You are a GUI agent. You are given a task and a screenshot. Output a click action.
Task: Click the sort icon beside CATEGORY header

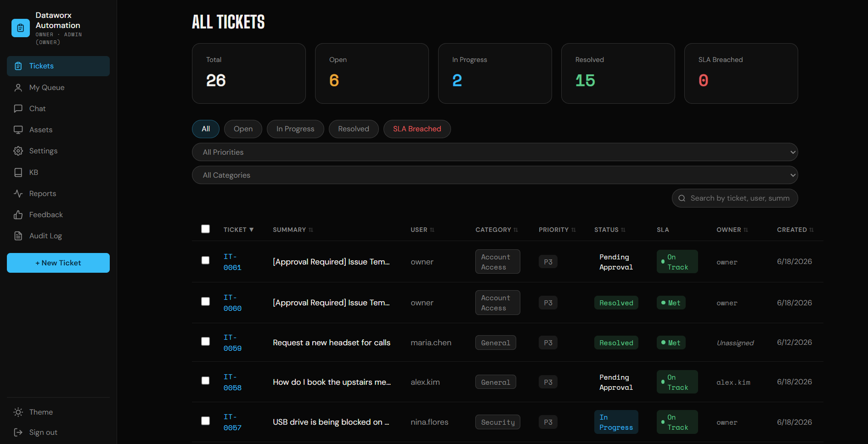(x=516, y=230)
